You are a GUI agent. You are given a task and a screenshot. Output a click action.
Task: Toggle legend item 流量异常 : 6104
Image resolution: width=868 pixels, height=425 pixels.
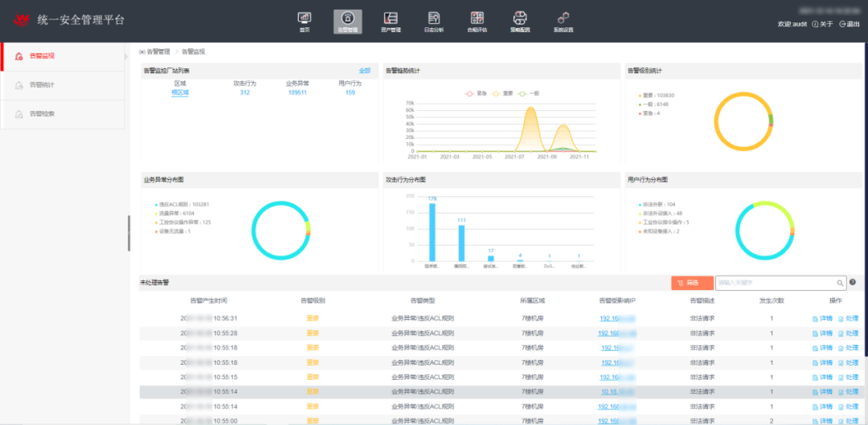[177, 213]
